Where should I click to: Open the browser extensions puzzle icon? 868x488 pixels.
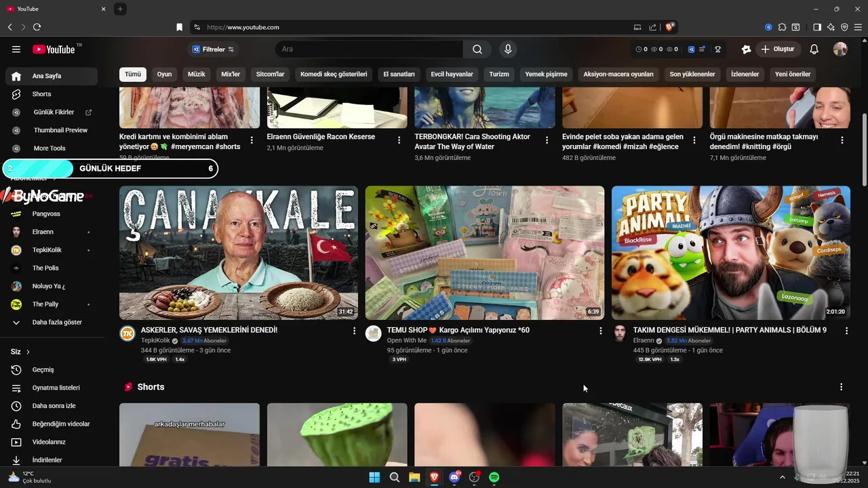pyautogui.click(x=782, y=27)
